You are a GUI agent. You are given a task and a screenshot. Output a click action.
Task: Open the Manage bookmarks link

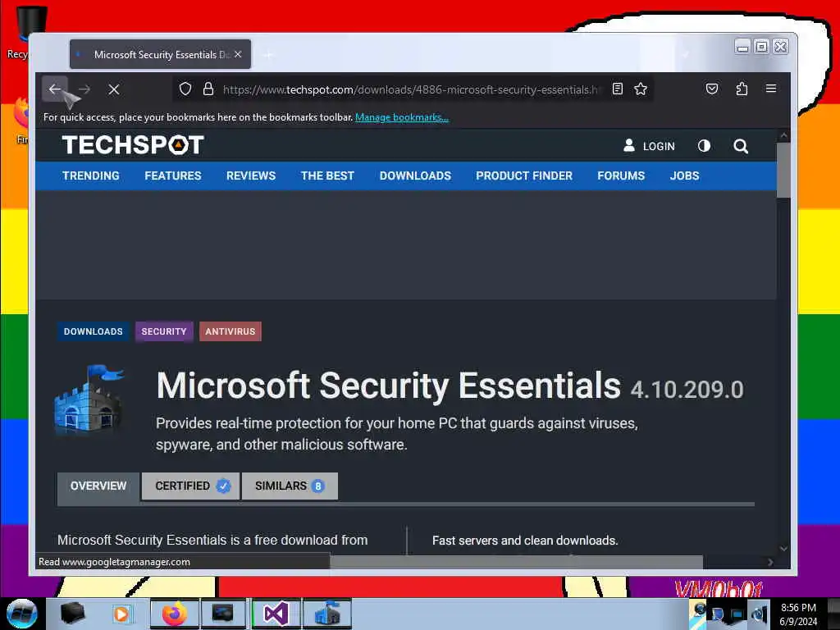[x=402, y=116]
